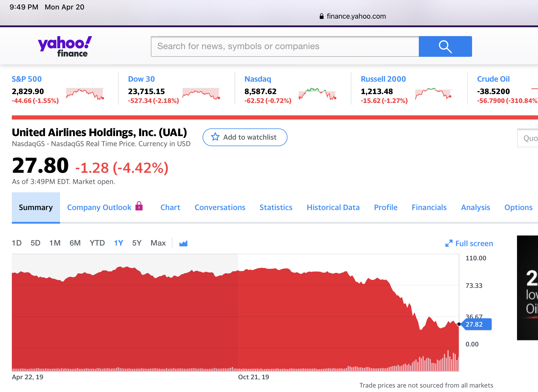The width and height of the screenshot is (538, 392).
Task: Click the S&P 500 sparkline chart
Action: (x=85, y=94)
